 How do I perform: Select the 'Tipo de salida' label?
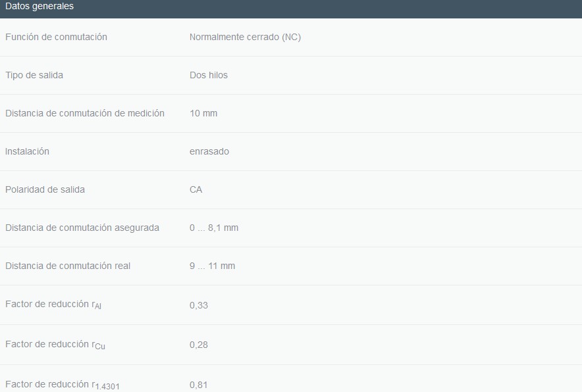[x=34, y=75]
